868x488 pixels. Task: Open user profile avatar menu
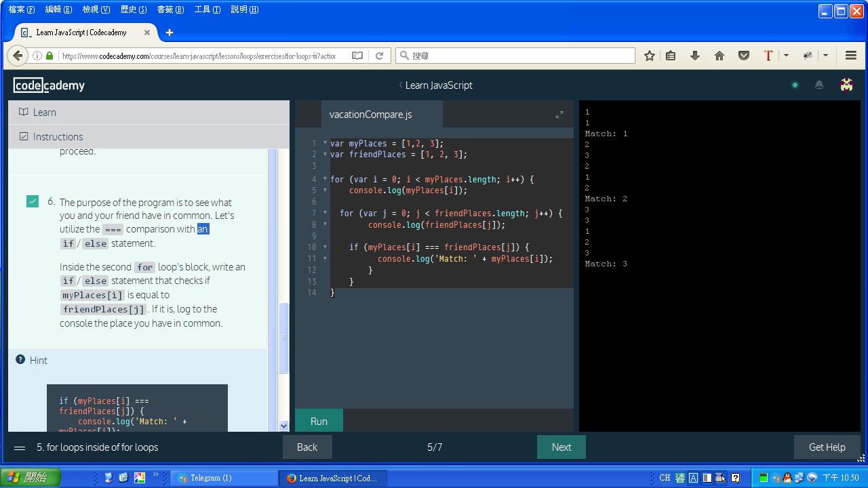point(846,85)
